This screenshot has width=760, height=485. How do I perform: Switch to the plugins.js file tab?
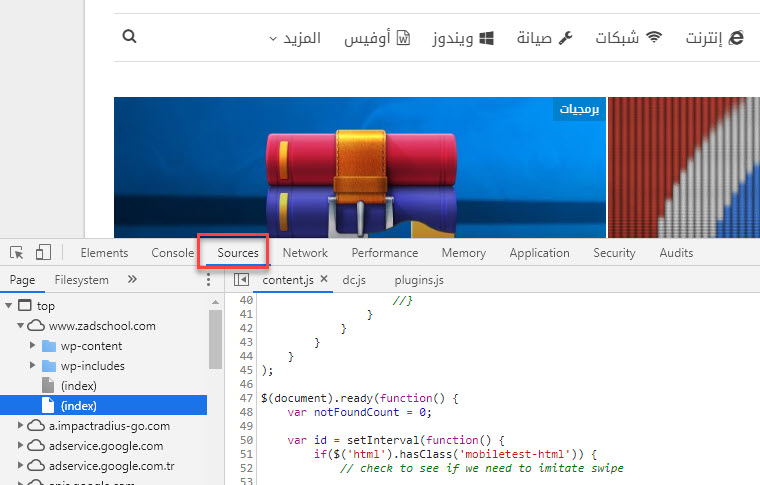pyautogui.click(x=419, y=280)
